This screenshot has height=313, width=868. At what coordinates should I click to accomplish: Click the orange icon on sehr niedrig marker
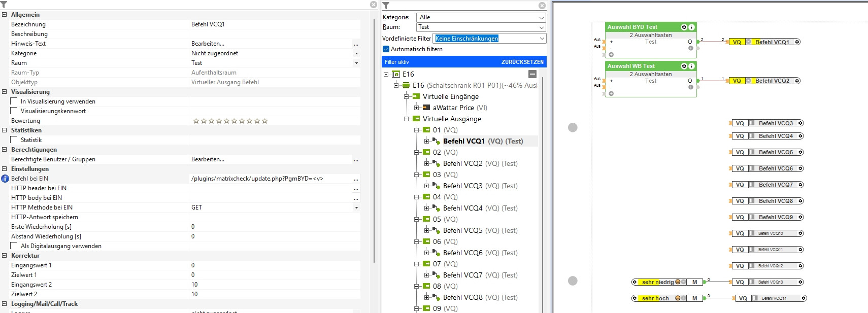(x=678, y=282)
